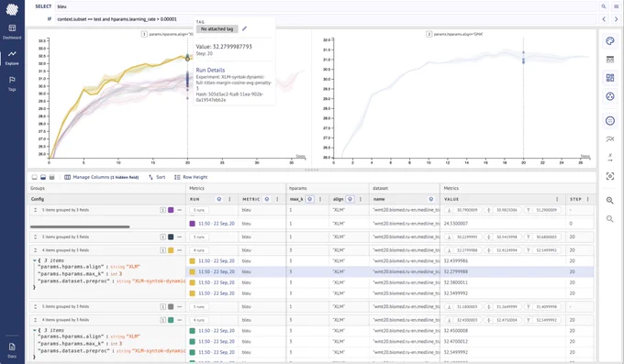624x364 pixels.
Task: Click the 'No attached tag' badge
Action: tap(217, 28)
